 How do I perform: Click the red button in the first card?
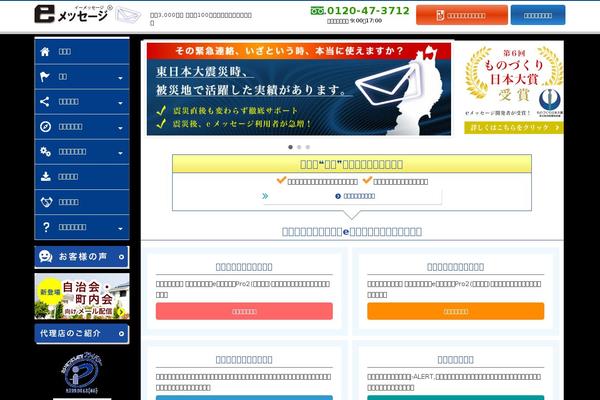tap(244, 311)
